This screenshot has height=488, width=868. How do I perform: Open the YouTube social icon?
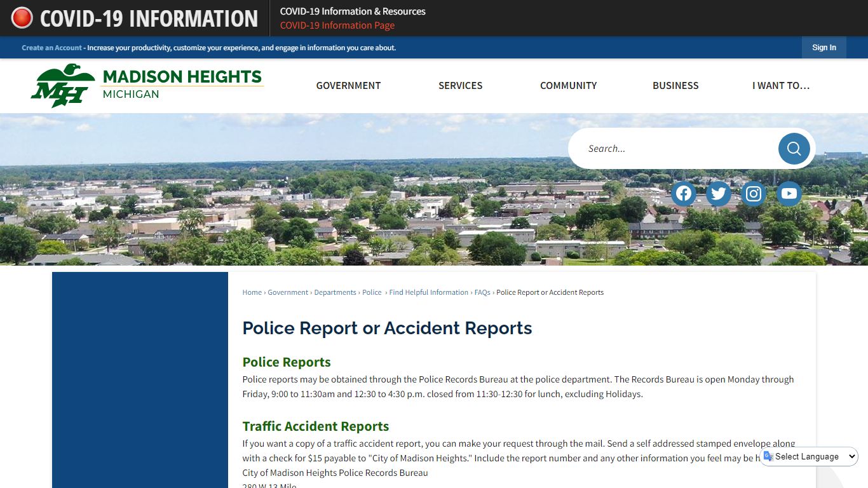[x=789, y=194]
